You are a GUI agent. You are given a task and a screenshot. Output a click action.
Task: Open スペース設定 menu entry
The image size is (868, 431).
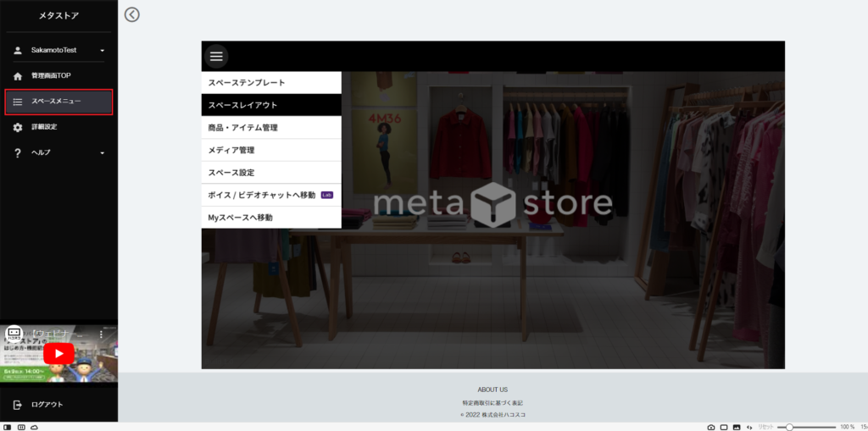click(x=271, y=173)
